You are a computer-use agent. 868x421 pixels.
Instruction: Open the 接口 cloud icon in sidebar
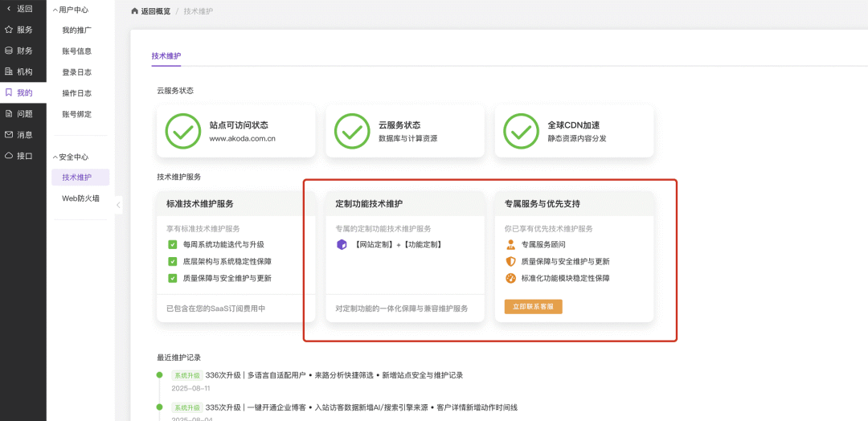click(x=8, y=155)
